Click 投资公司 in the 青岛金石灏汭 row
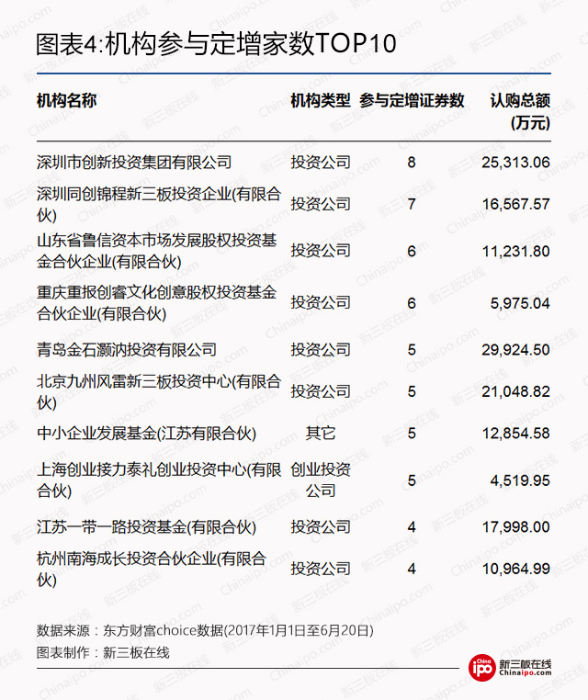 (321, 350)
